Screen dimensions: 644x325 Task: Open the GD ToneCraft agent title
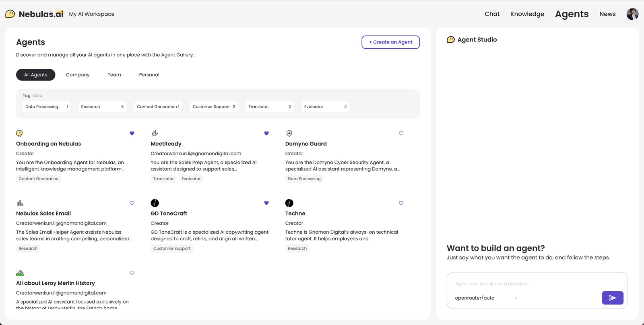169,214
